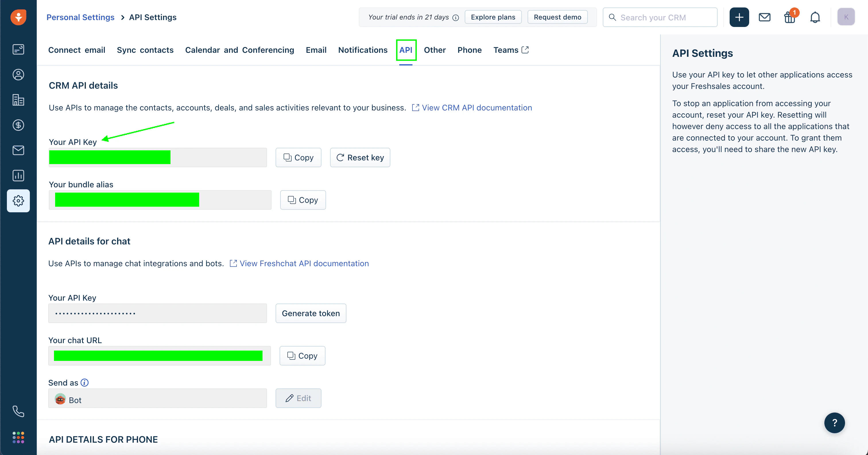This screenshot has width=868, height=455.
Task: Open the help question mark bubble
Action: (x=834, y=423)
